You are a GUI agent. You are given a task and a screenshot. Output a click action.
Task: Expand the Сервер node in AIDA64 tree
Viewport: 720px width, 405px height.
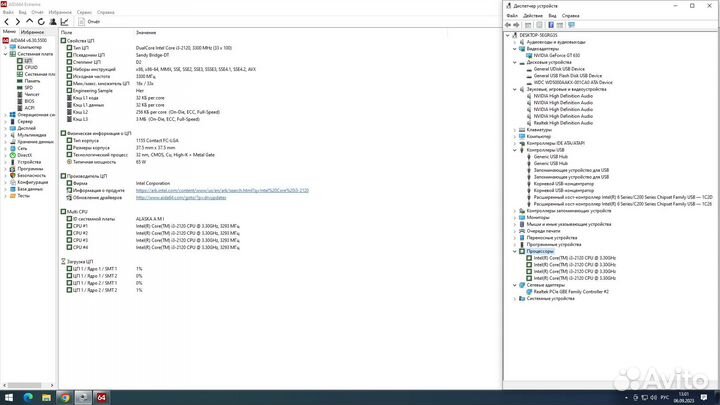point(6,122)
